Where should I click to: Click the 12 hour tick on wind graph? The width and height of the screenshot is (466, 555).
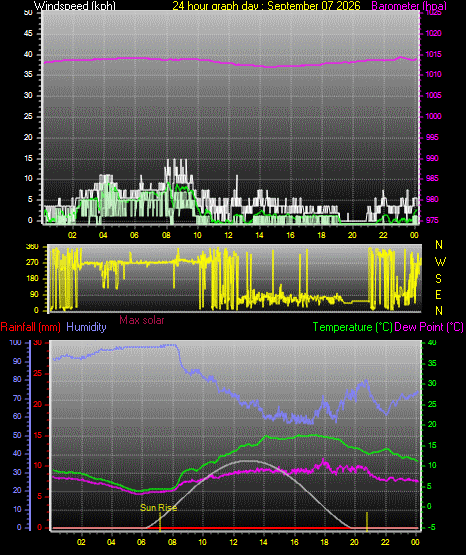coord(229,235)
